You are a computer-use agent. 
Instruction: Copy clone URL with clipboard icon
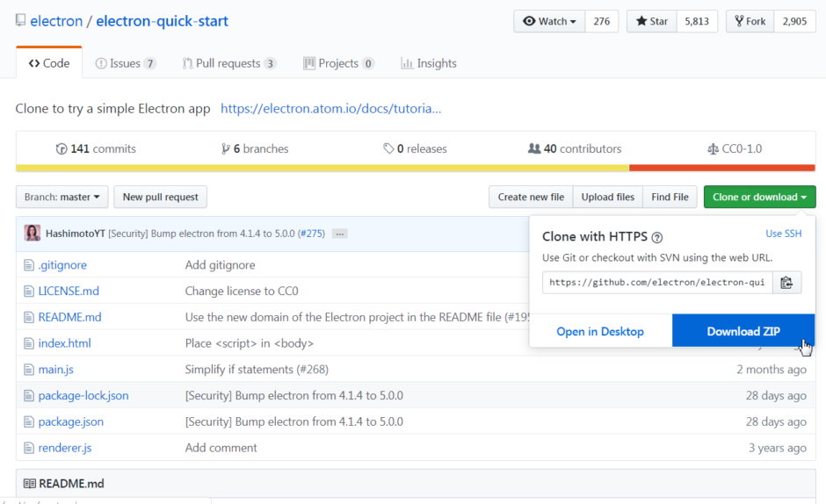pos(786,282)
